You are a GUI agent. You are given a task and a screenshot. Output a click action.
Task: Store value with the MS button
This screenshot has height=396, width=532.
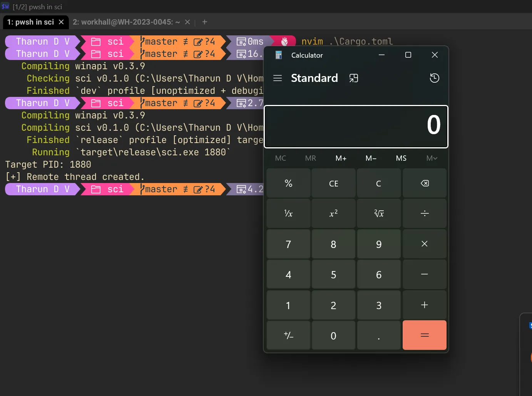coord(401,158)
